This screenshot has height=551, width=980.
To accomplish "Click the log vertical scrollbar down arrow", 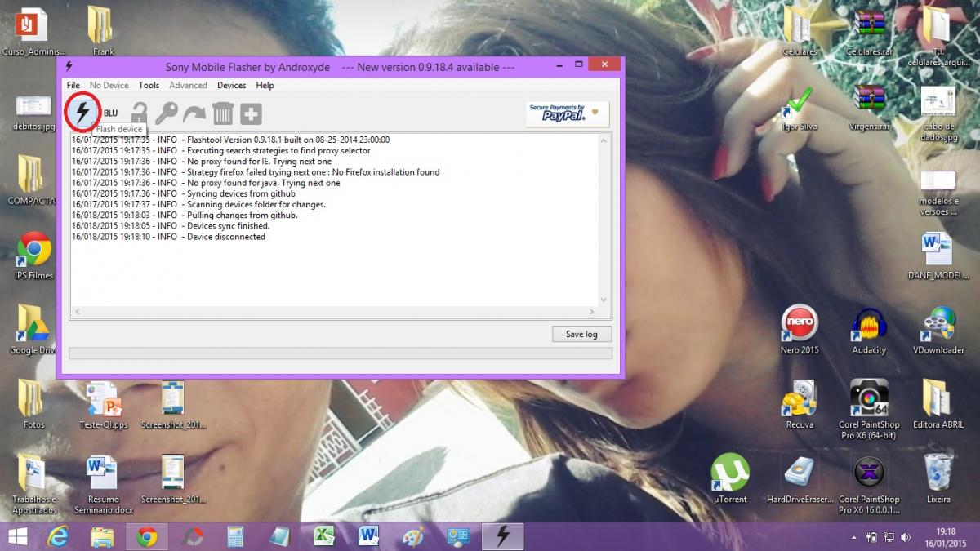I will pyautogui.click(x=604, y=300).
